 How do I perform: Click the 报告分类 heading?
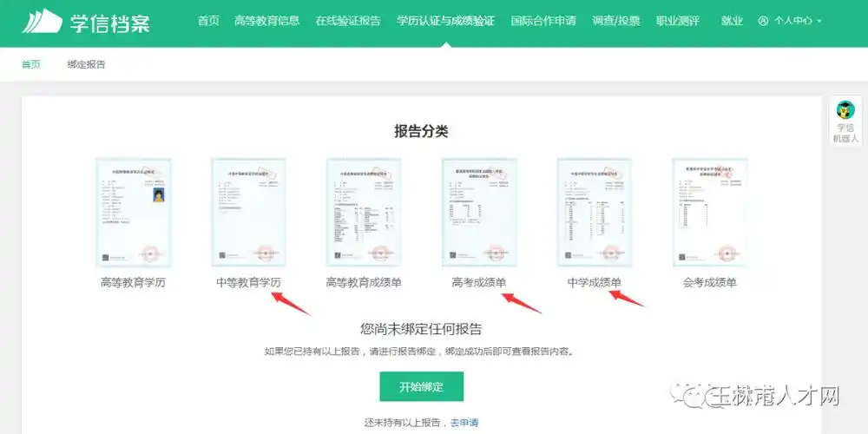[421, 131]
